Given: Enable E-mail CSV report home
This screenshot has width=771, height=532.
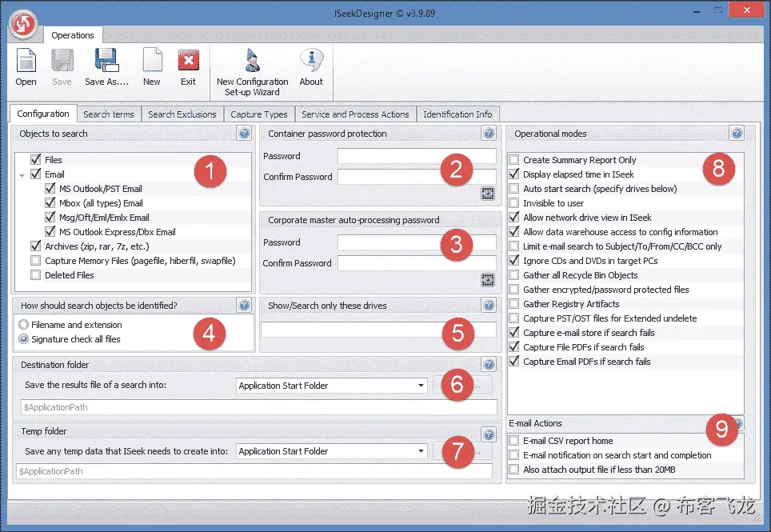Looking at the screenshot, I should pos(513,441).
